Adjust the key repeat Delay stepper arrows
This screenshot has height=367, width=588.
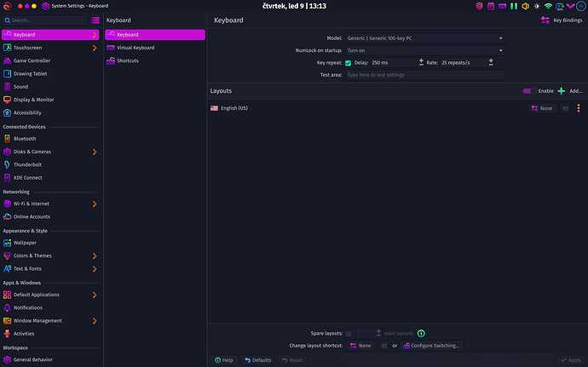coord(421,63)
